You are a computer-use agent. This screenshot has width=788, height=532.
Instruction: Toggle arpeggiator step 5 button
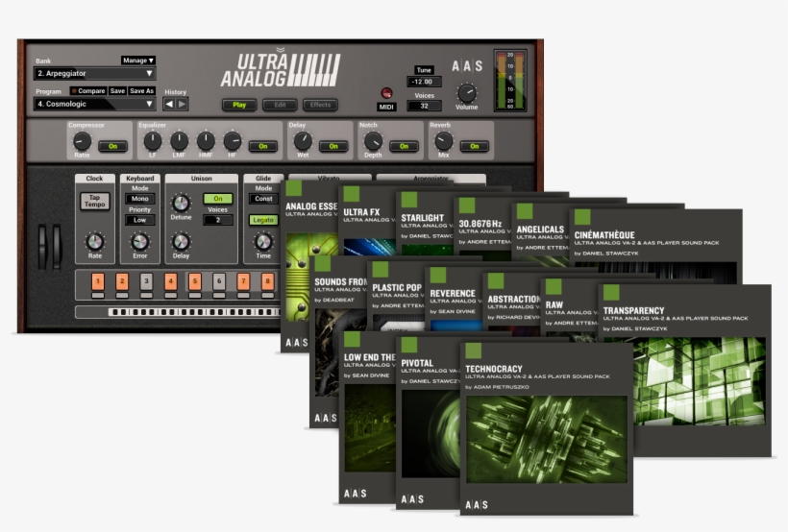[194, 281]
